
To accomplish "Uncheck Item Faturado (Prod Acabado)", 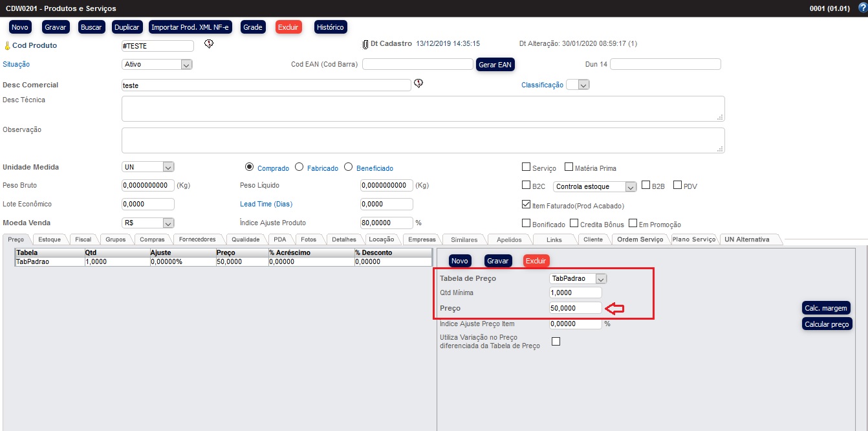I will click(x=526, y=204).
